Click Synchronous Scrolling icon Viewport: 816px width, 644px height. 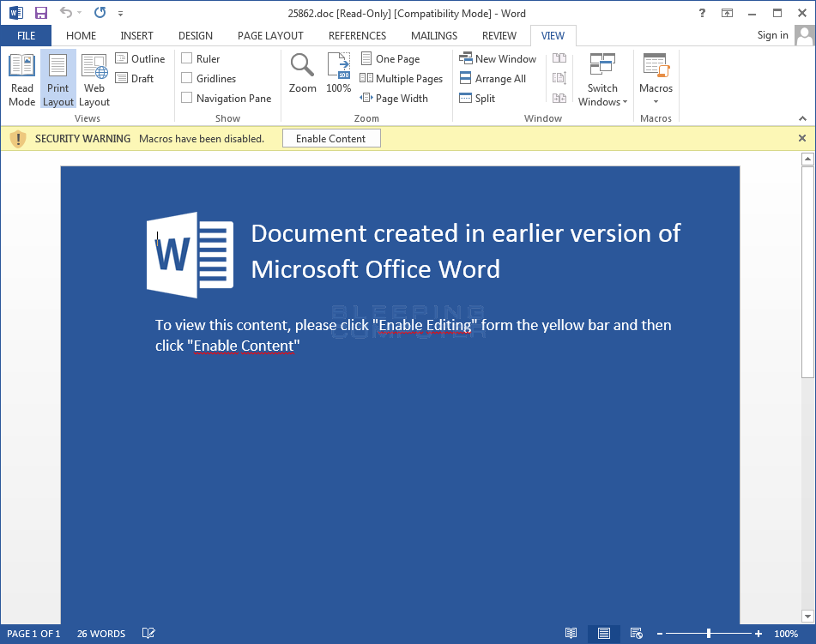pyautogui.click(x=559, y=78)
